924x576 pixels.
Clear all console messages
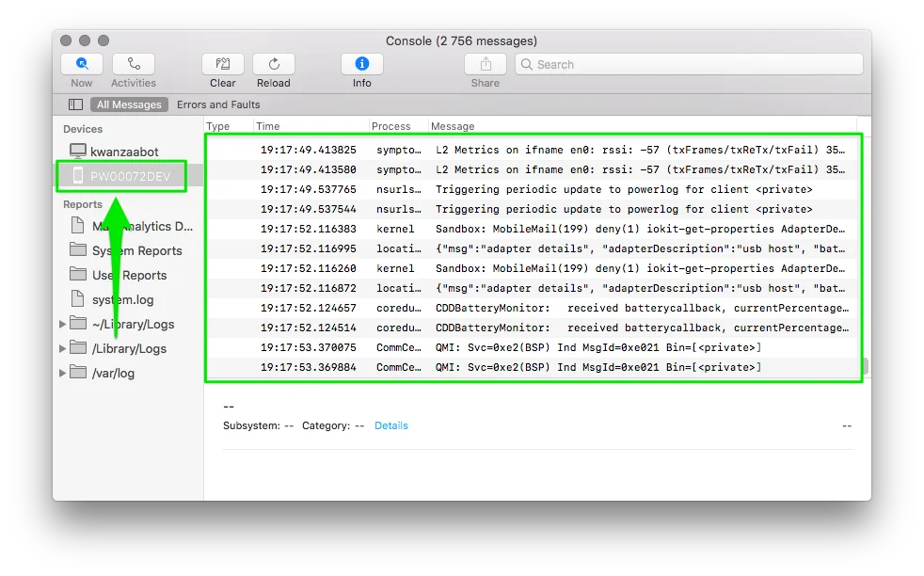tap(222, 64)
